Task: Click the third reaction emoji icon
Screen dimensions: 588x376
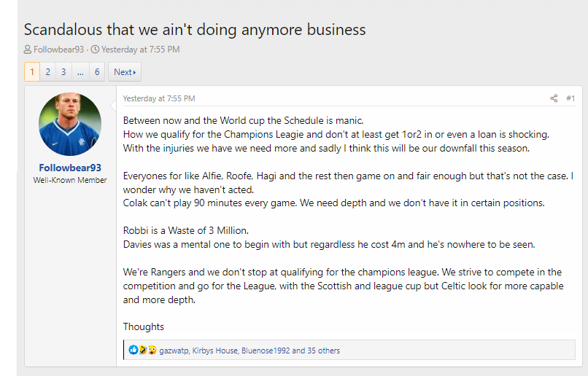Action: click(152, 350)
